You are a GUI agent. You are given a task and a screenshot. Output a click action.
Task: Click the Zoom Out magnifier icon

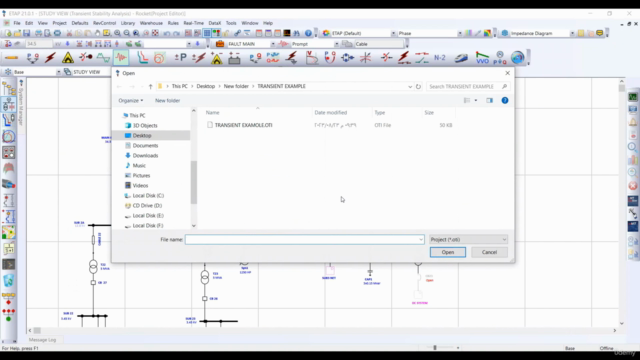pyautogui.click(x=127, y=33)
